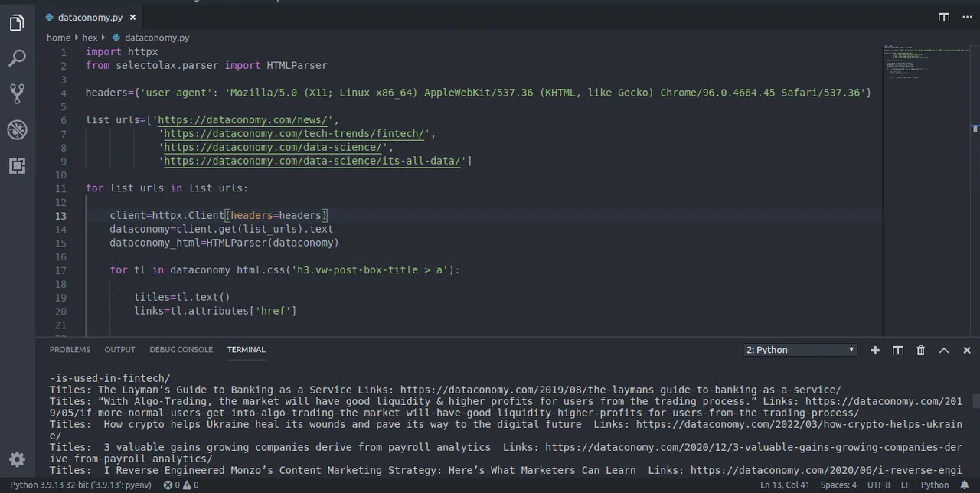Click the terminal panel scrollbar

(975, 401)
